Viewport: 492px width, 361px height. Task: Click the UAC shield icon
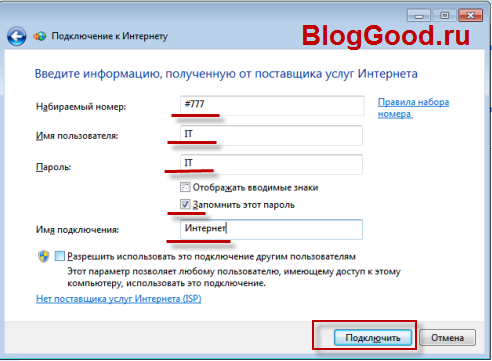44,256
